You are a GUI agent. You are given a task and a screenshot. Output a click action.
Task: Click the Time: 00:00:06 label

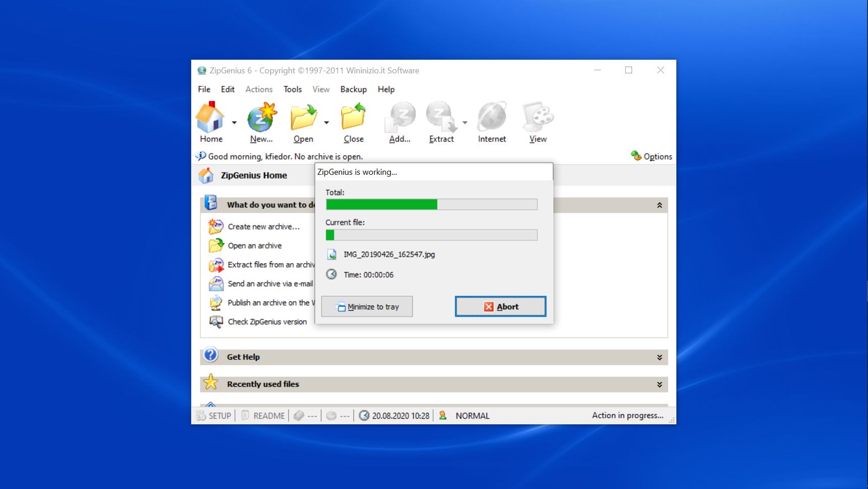point(368,275)
